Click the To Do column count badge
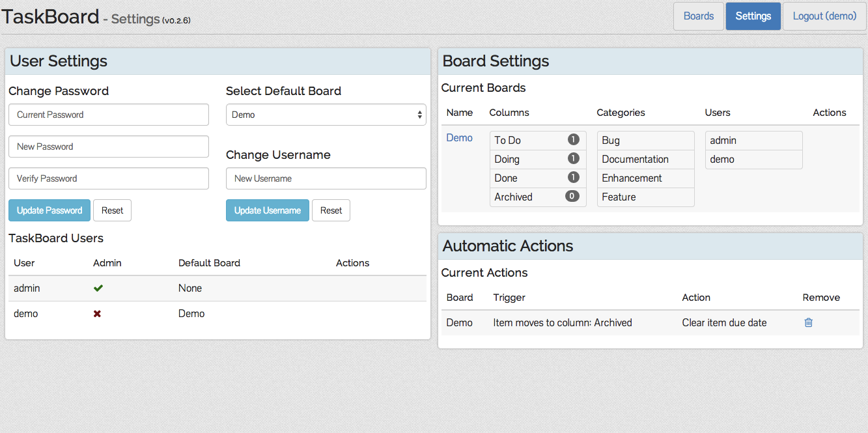The width and height of the screenshot is (868, 433). click(573, 140)
